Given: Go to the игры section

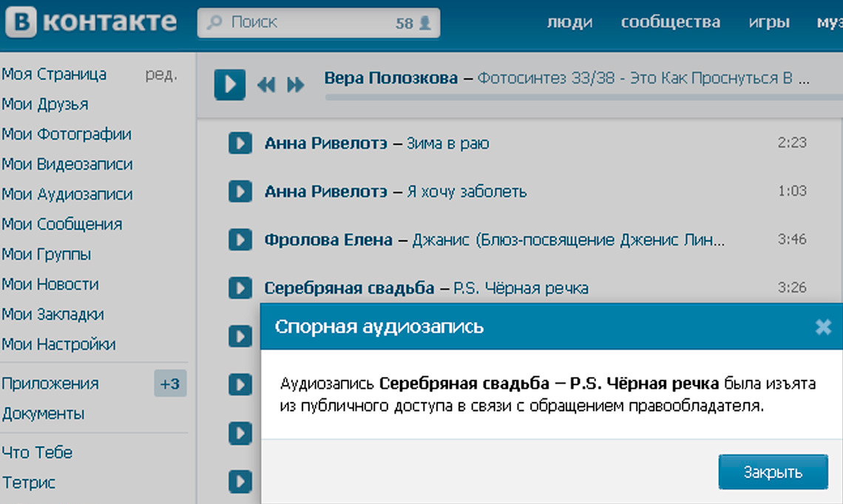Looking at the screenshot, I should click(768, 22).
